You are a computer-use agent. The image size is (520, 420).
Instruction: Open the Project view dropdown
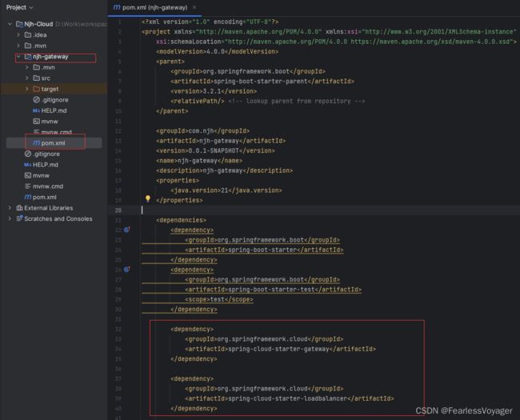point(19,7)
